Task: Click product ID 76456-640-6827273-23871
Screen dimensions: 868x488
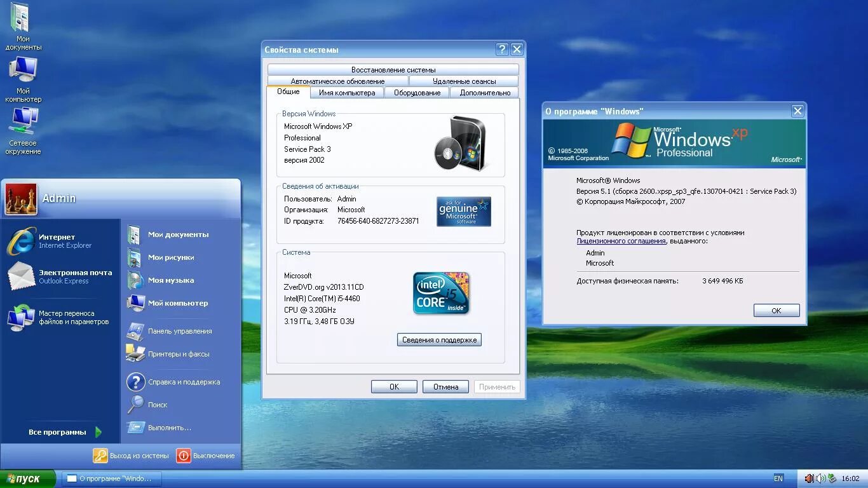Action: pos(378,221)
